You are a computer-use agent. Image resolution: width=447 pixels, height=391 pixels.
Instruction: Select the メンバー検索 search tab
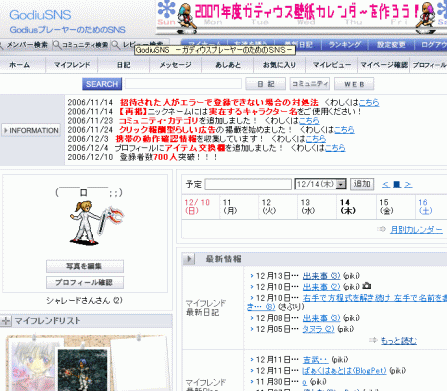point(26,45)
